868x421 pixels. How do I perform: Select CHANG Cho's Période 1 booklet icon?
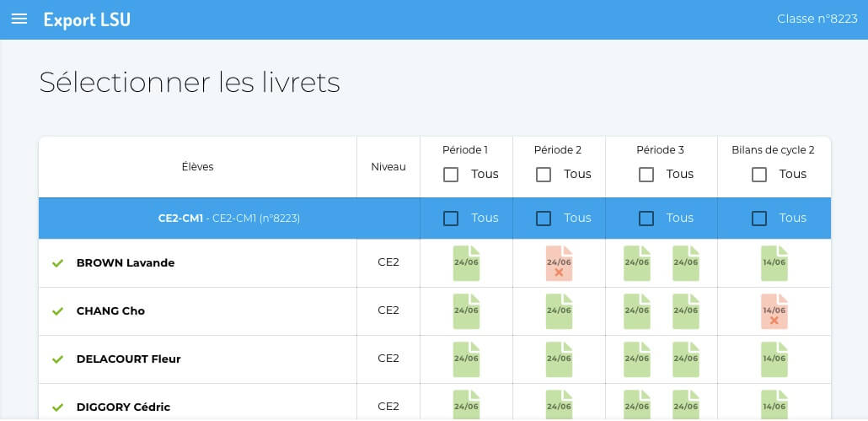click(x=466, y=311)
